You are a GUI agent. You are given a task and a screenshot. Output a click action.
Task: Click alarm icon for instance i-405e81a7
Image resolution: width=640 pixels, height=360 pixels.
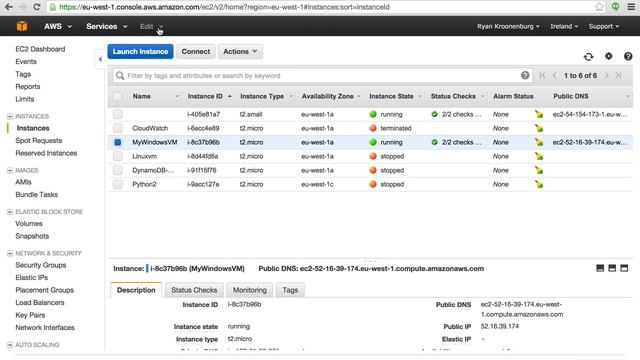click(539, 114)
